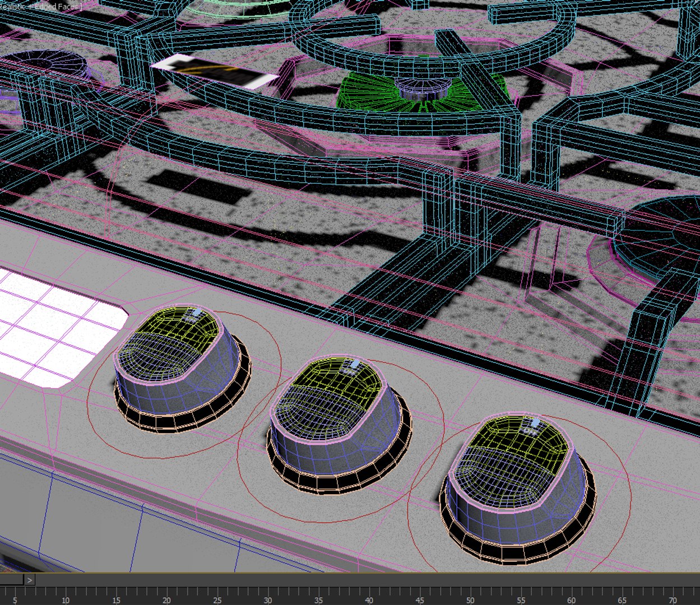Select the leftmost stove knob in the viewport
Viewport: 700px width, 605px height.
tap(182, 369)
